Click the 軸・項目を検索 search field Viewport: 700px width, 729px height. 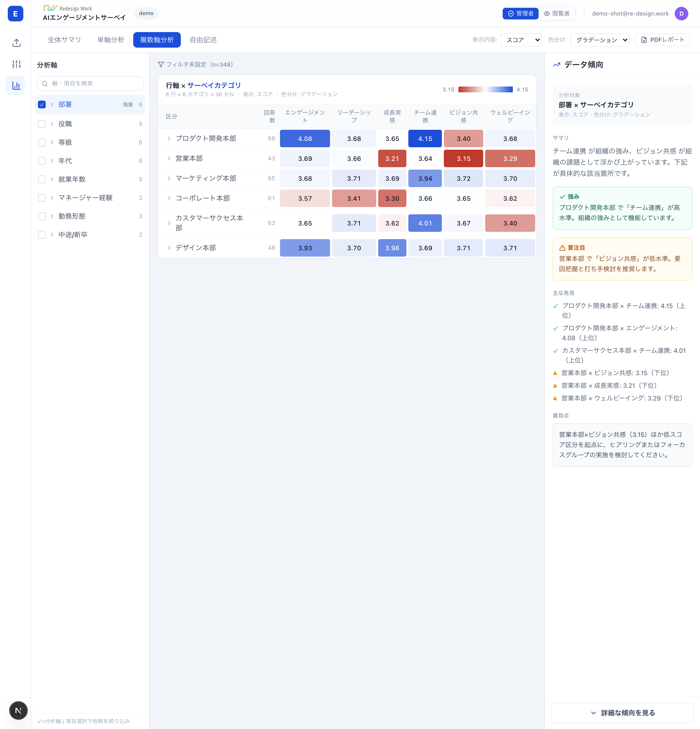[90, 84]
